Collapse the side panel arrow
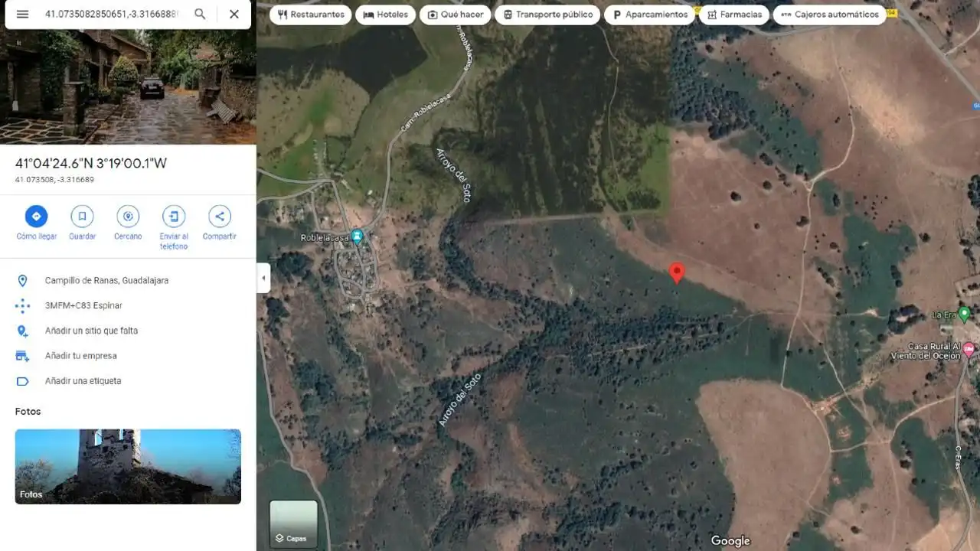The width and height of the screenshot is (980, 551). (x=263, y=278)
